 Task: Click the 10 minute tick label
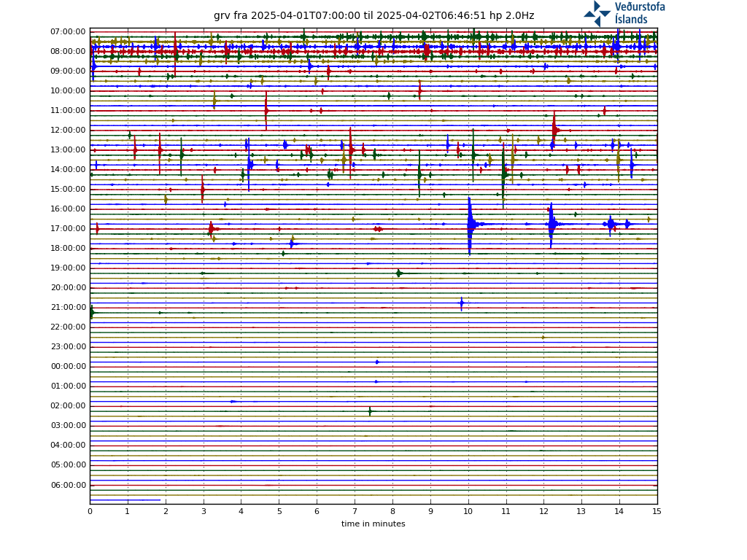coord(468,511)
